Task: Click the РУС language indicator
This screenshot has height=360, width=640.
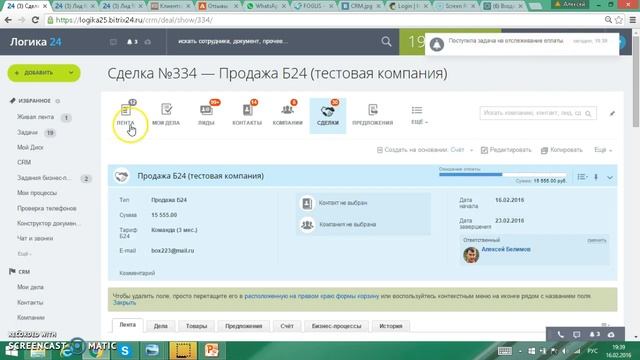Action: pos(592,351)
